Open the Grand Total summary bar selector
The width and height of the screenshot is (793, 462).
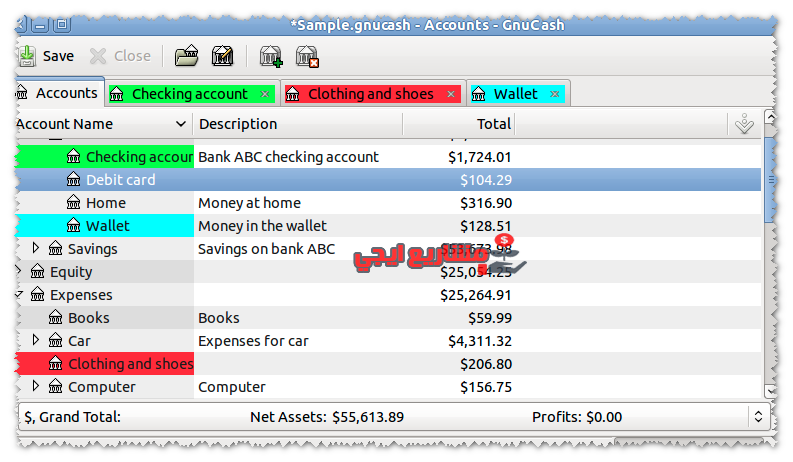[x=758, y=417]
